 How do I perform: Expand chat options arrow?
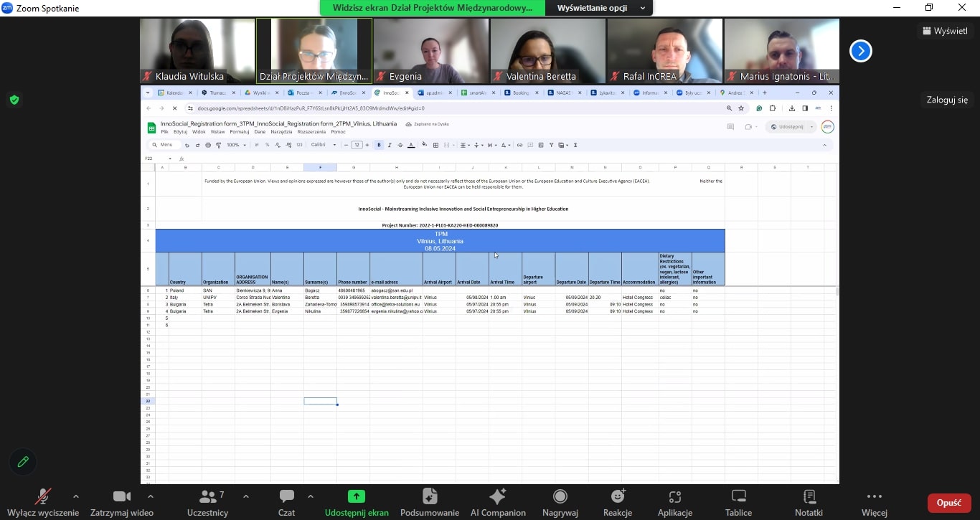311,496
